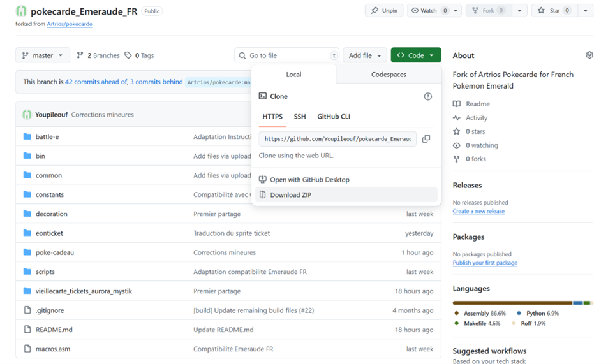Select the GitHub CLI clone tab

coord(334,117)
